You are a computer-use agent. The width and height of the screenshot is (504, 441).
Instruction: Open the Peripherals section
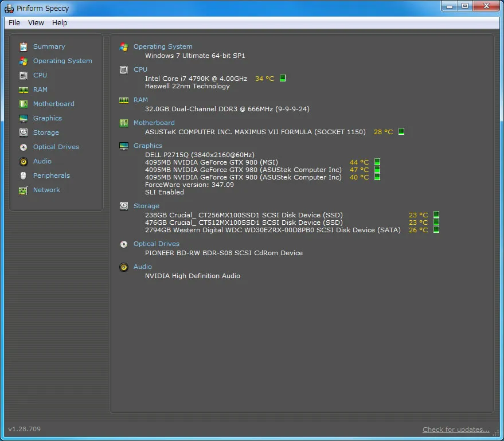pos(52,175)
